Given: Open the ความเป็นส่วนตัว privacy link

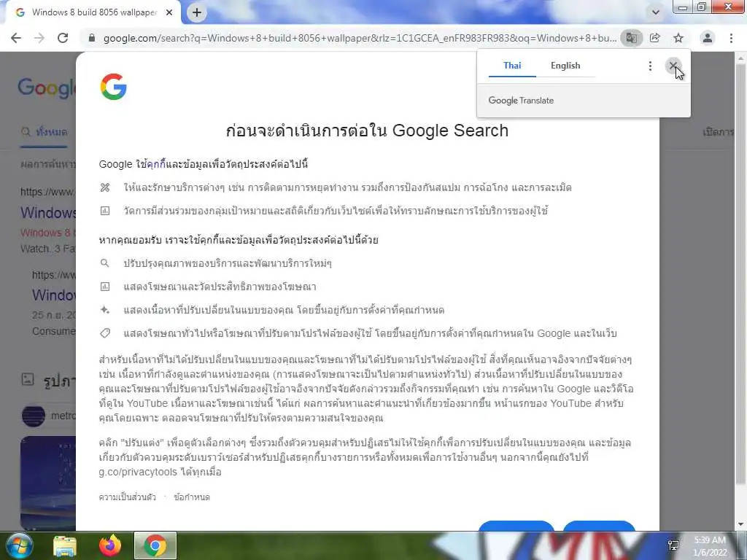Looking at the screenshot, I should point(127,497).
